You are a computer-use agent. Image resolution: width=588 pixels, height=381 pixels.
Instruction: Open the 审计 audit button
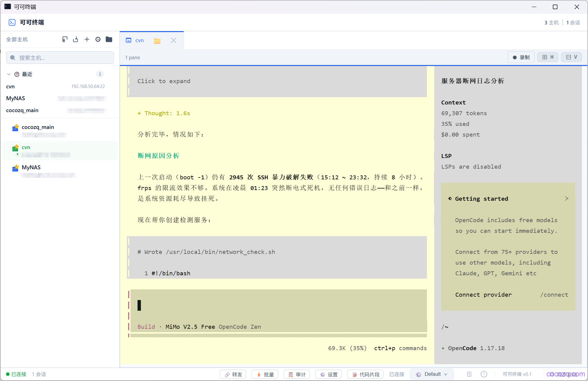(297, 375)
